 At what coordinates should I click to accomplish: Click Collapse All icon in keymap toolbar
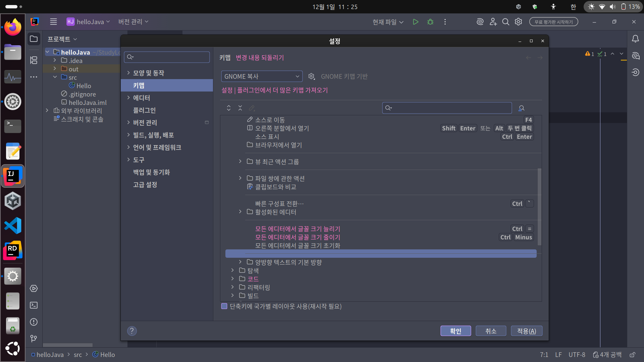pos(240,108)
